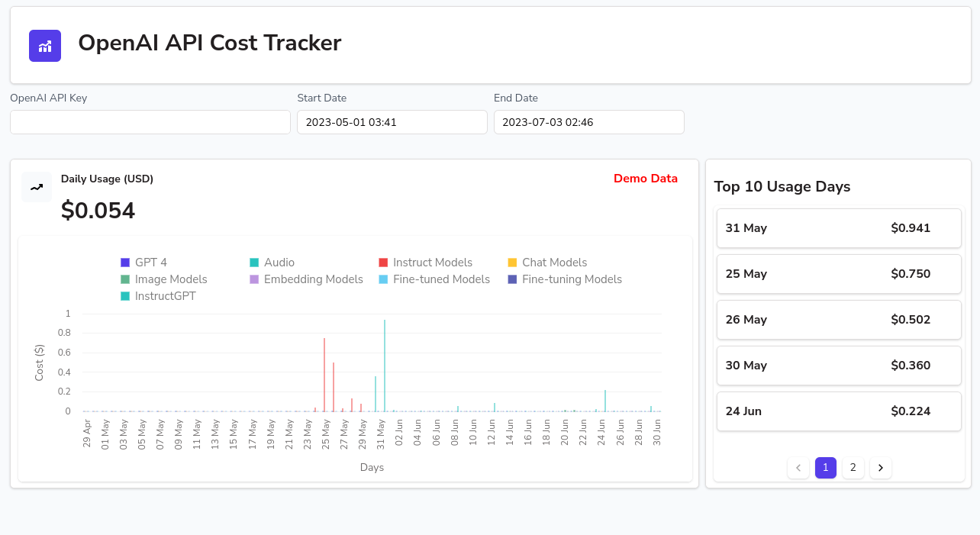
Task: Switch to page 2 of usage days
Action: 853,468
